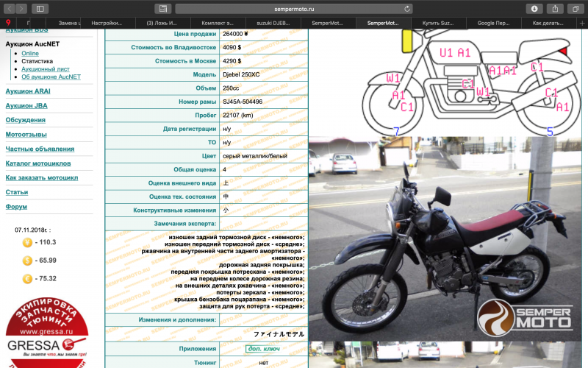Screen dimensions: 588x368
Task: Click the sempermoto.ru address bar
Action: [294, 9]
